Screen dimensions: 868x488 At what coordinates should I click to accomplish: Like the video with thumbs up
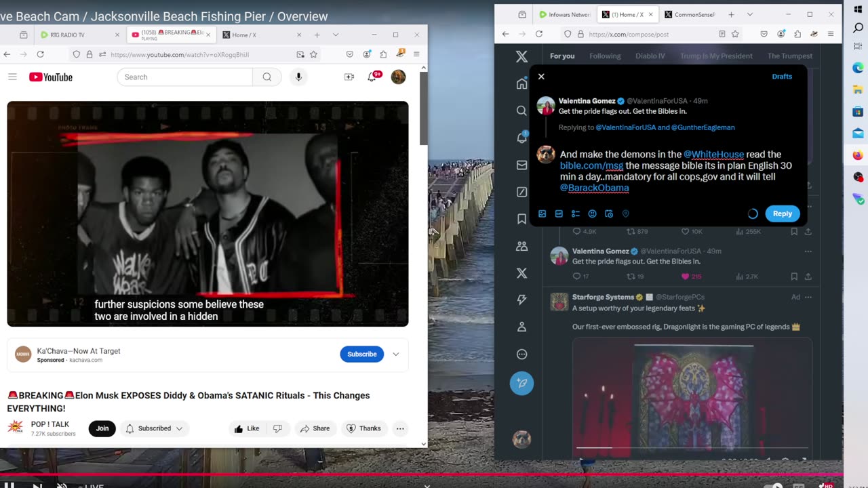tap(247, 428)
